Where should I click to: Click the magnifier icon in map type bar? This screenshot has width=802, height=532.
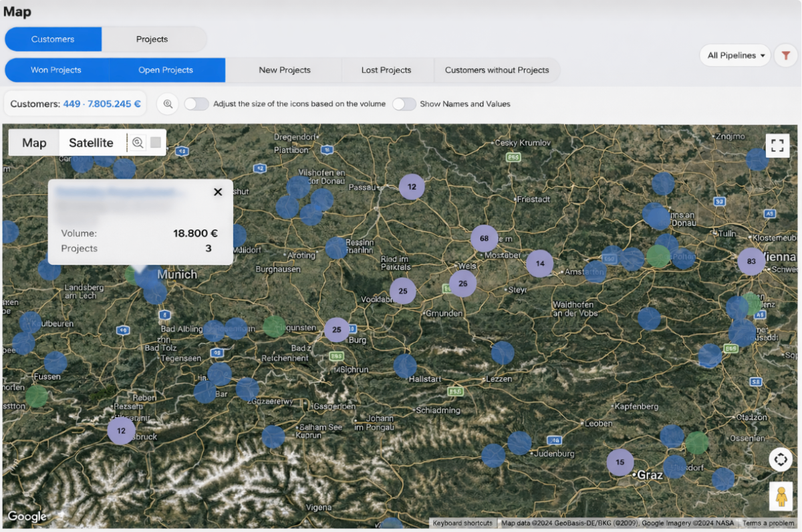click(138, 142)
